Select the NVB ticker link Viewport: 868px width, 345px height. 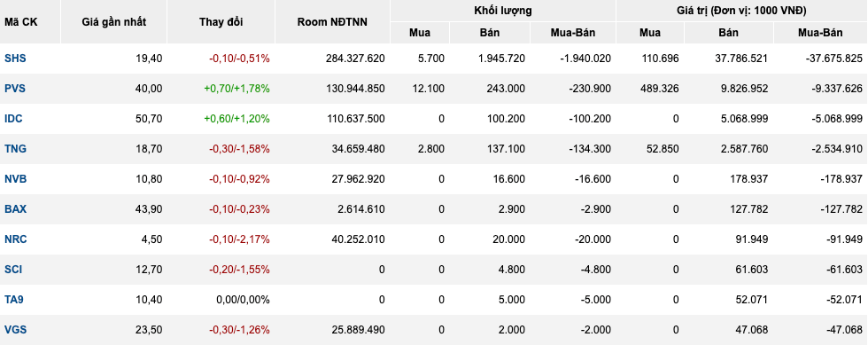tap(16, 179)
